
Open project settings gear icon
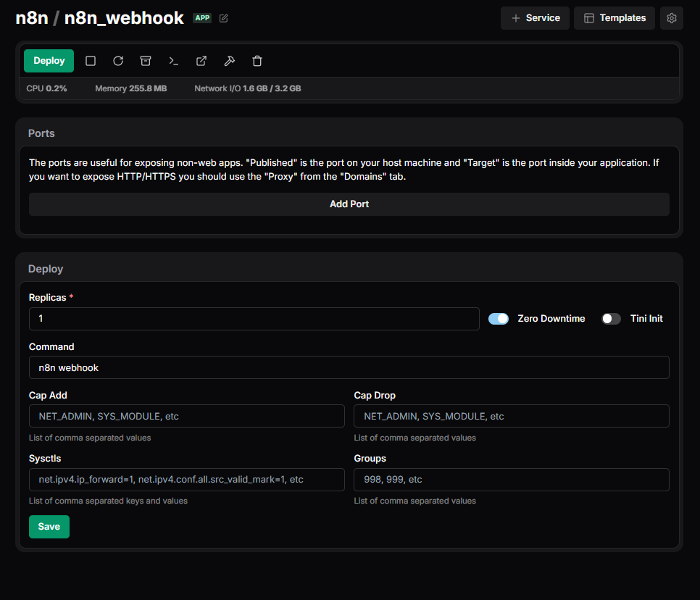coord(671,18)
